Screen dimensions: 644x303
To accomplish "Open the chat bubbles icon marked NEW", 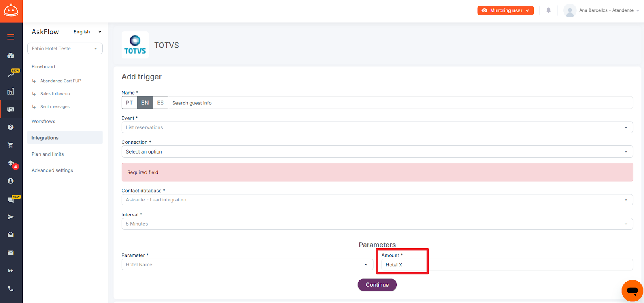I will point(11,199).
